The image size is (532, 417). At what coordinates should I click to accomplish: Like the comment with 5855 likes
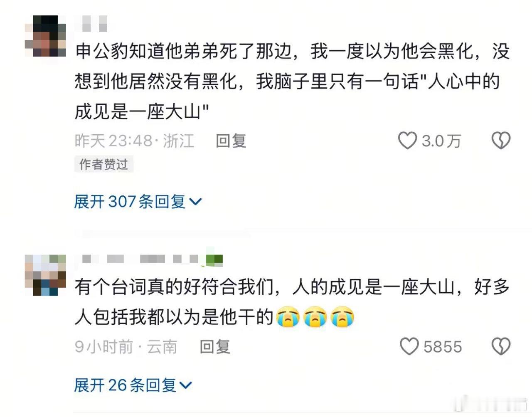coord(409,346)
